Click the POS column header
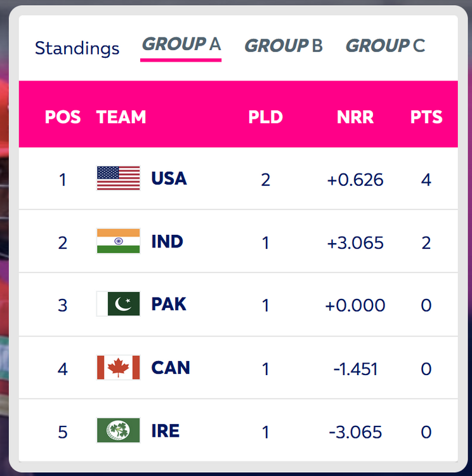The height and width of the screenshot is (476, 472). [x=63, y=117]
